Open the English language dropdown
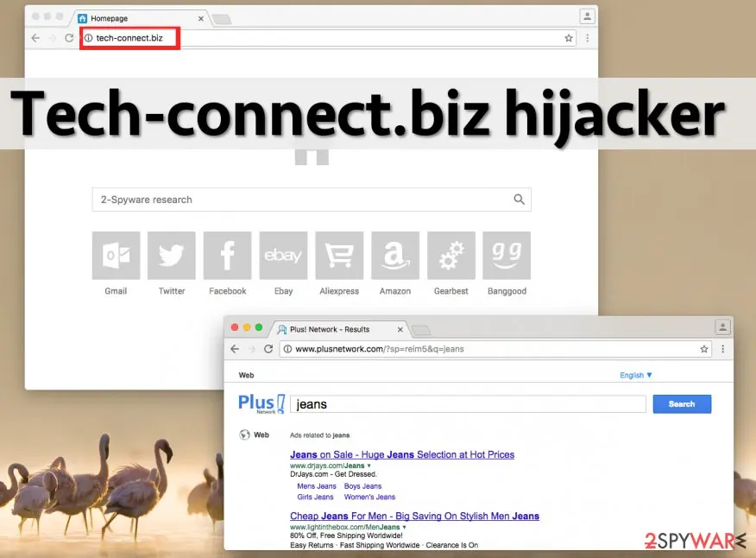Image resolution: width=756 pixels, height=558 pixels. (636, 375)
